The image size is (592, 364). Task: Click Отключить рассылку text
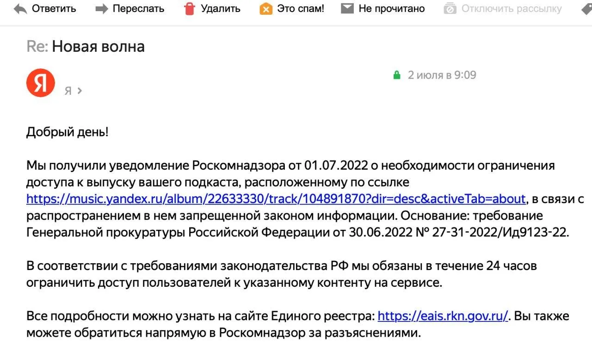[x=512, y=8]
